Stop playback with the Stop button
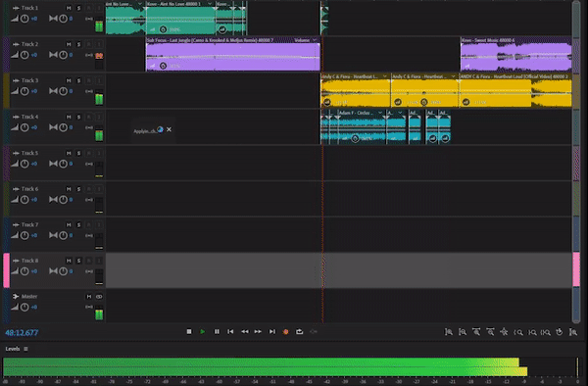 189,332
